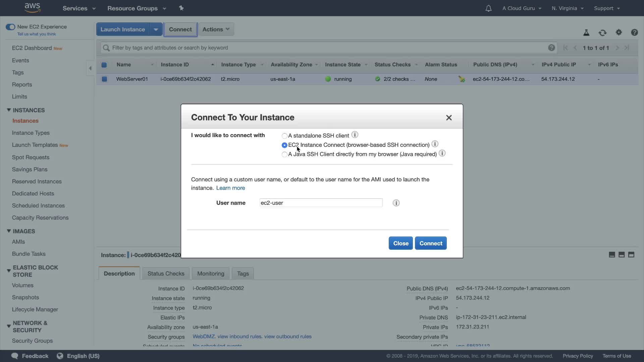Select Java SSH Client radio option

pyautogui.click(x=284, y=155)
